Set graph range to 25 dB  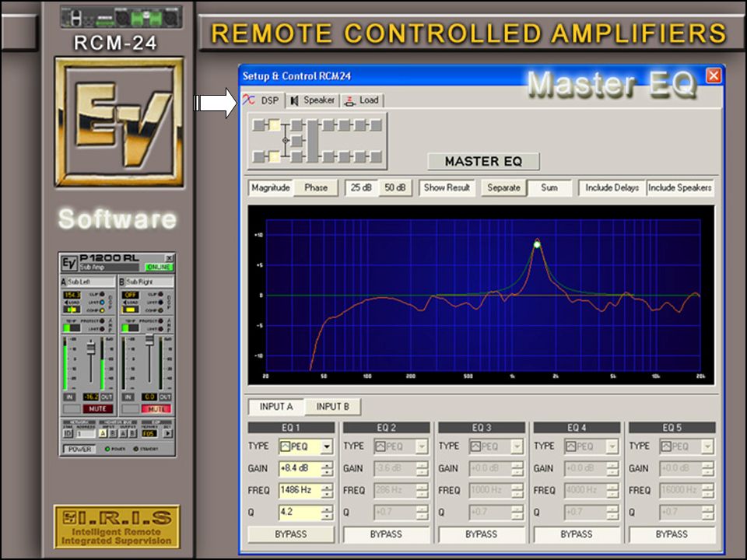(361, 187)
